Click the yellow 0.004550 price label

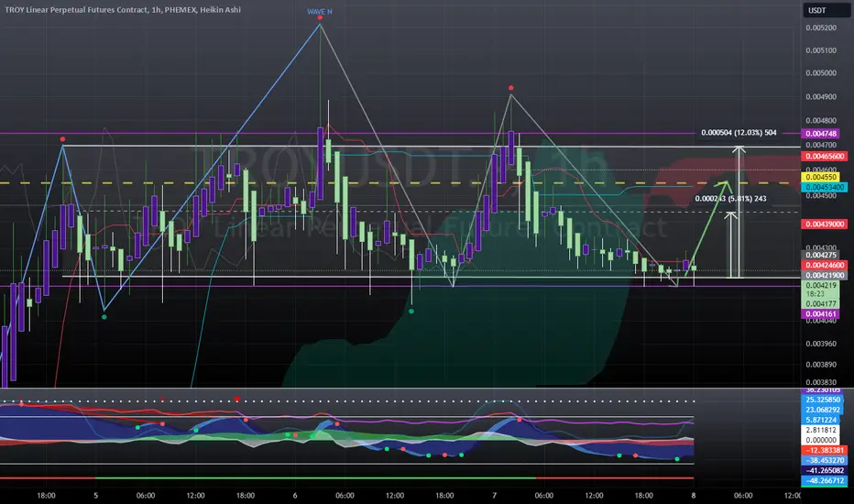pos(821,177)
